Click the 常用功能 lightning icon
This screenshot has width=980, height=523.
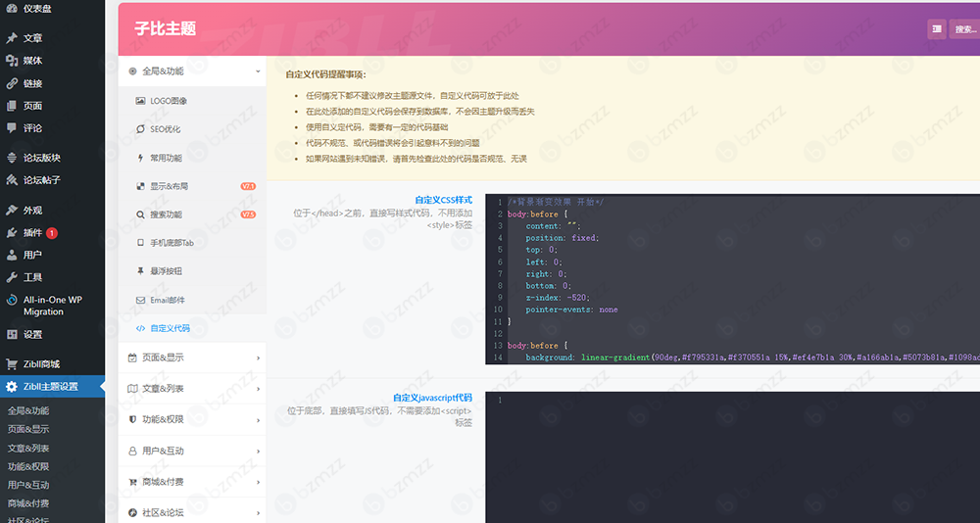tap(140, 158)
